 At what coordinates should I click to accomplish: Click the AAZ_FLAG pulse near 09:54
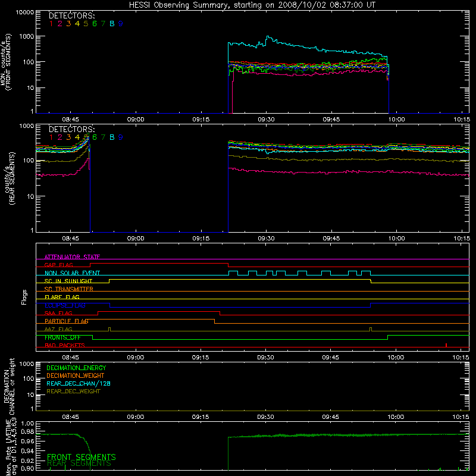(x=371, y=330)
